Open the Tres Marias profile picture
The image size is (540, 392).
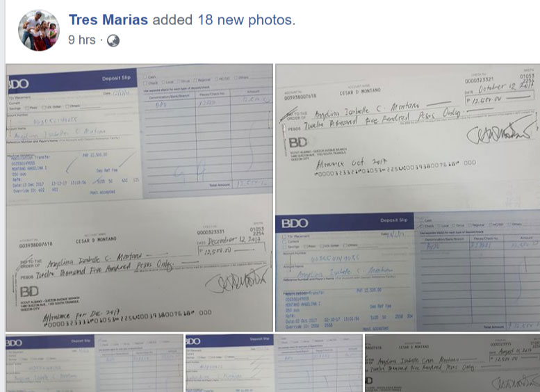(39, 31)
